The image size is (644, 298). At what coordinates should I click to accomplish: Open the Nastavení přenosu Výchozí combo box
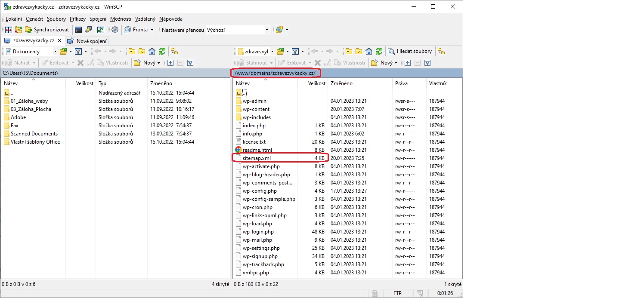tap(238, 30)
